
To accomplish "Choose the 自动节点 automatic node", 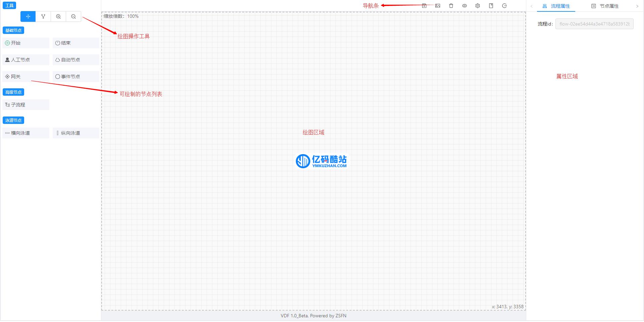I will pos(76,60).
